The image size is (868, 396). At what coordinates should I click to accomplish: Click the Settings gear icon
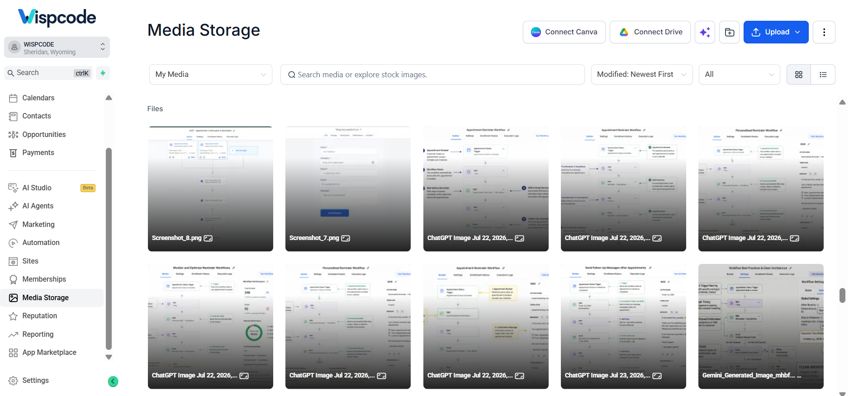click(13, 381)
